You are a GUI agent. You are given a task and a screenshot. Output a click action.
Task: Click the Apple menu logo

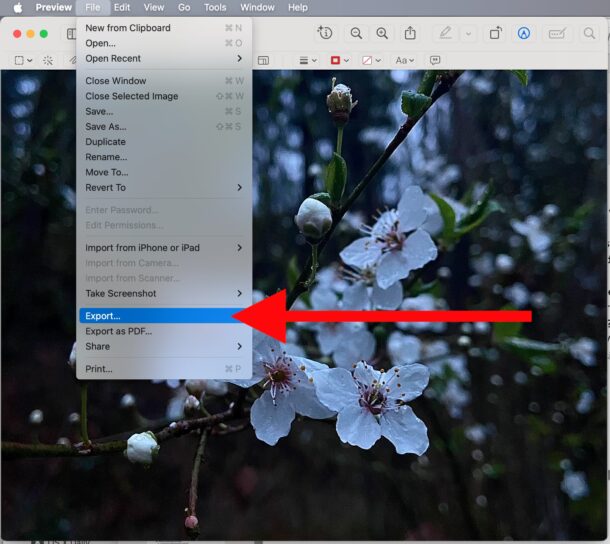[17, 7]
